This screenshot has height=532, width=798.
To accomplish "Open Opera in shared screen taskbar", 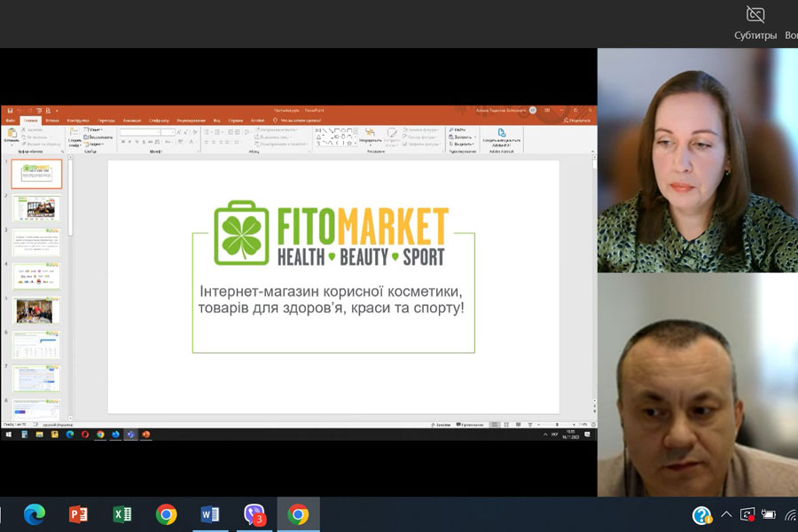I will click(85, 434).
